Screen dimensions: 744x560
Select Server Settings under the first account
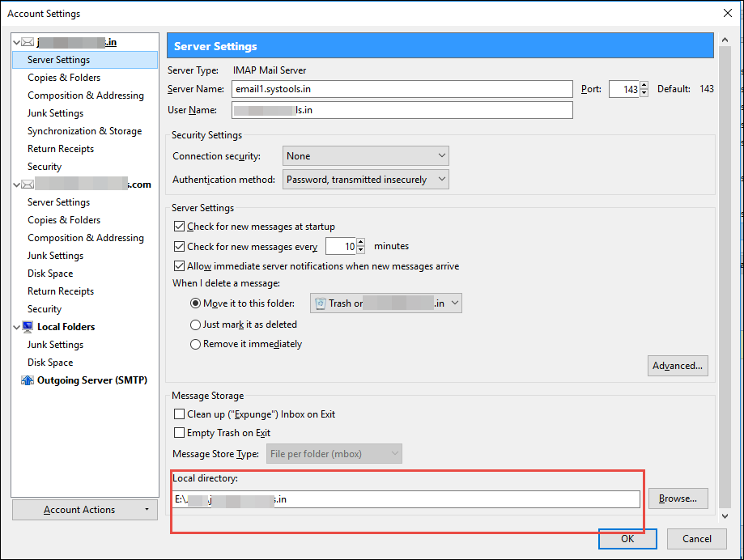[x=85, y=60]
